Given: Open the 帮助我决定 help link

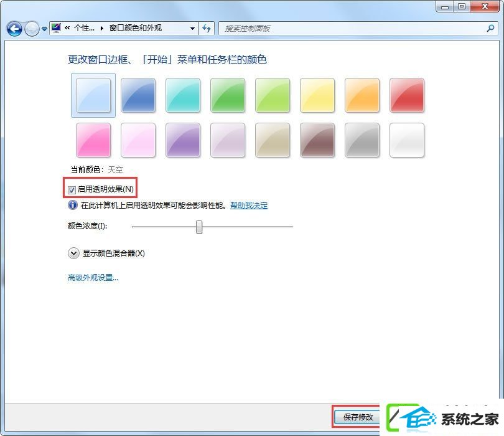Looking at the screenshot, I should tap(249, 206).
